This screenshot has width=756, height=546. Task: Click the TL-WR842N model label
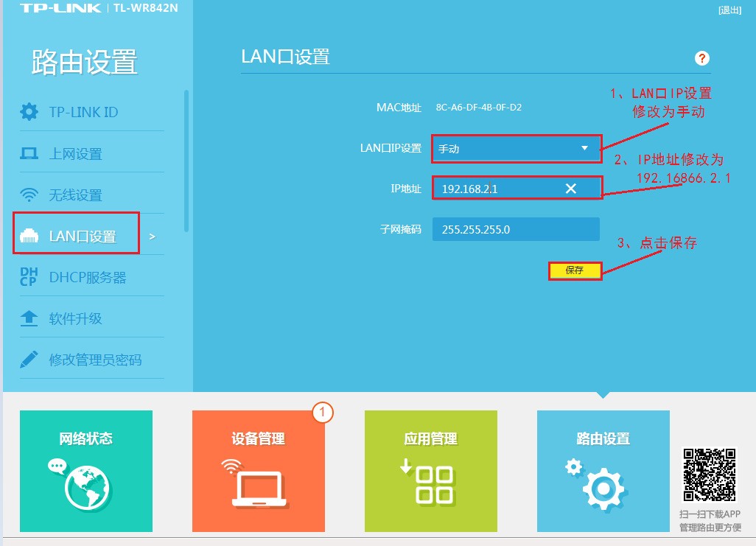pos(146,8)
